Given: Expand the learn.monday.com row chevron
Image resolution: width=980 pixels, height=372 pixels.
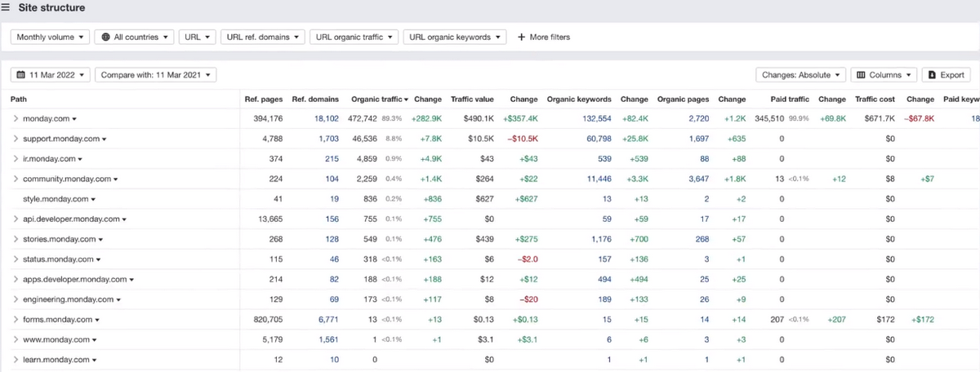Looking at the screenshot, I should point(15,360).
